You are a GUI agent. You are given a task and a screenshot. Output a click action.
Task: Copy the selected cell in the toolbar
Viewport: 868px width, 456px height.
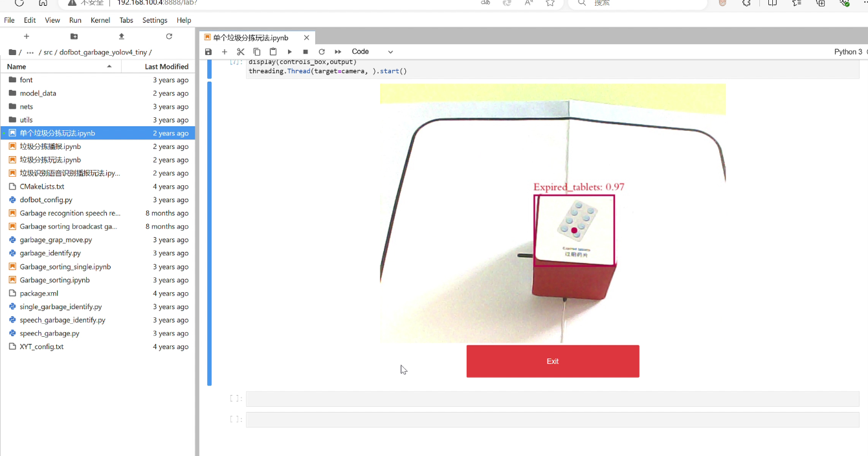[x=257, y=52]
